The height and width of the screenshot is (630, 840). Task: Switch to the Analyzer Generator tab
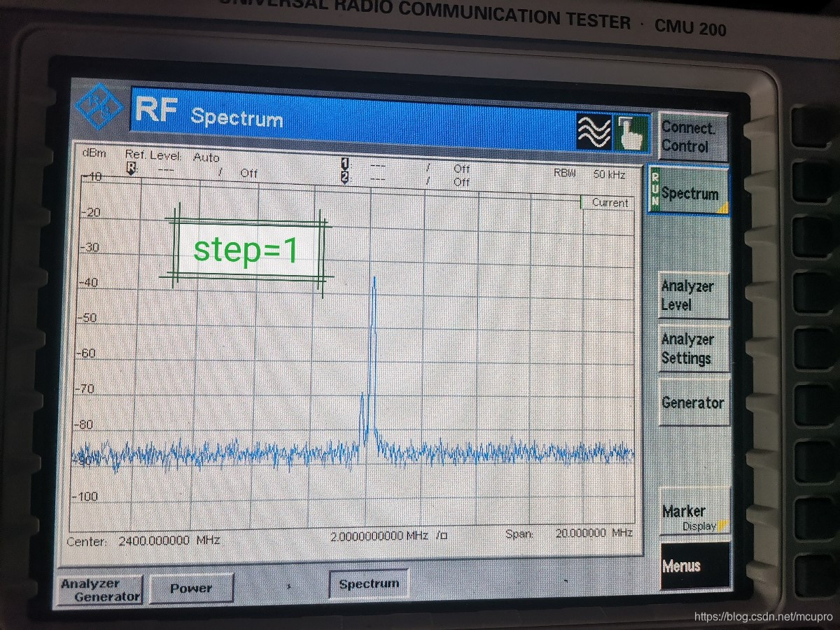(x=99, y=590)
